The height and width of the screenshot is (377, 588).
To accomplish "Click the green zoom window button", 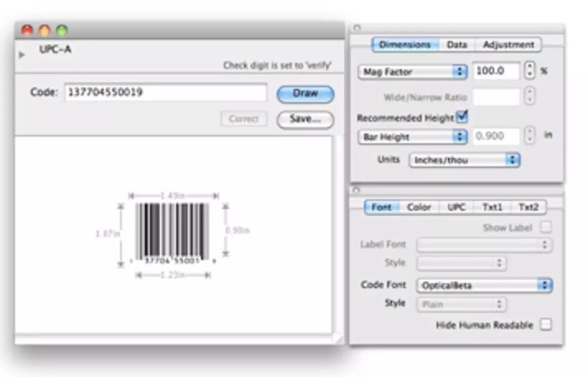I will tap(62, 31).
